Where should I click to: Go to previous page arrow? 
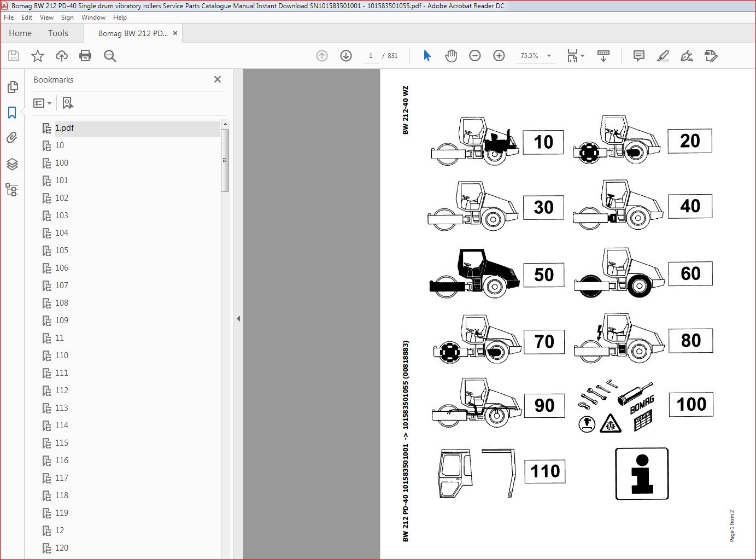click(322, 56)
